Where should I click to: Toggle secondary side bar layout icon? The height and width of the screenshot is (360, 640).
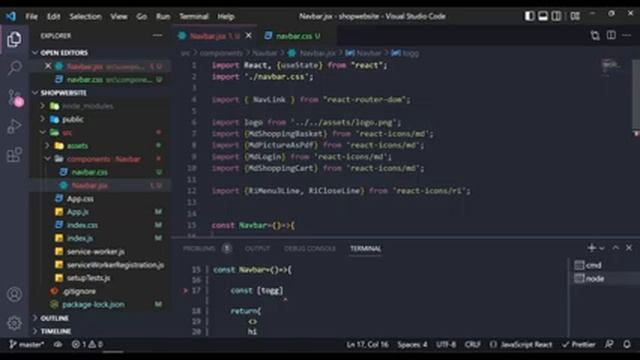point(556,16)
